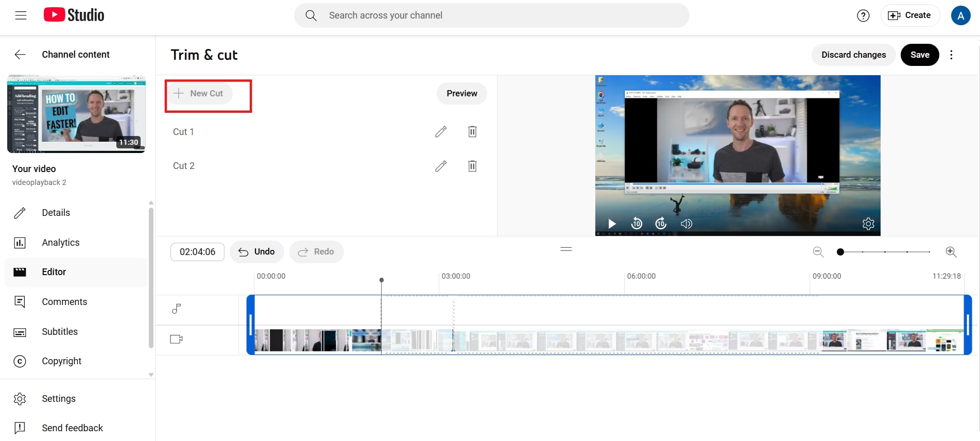Click the player volume speaker icon

[x=686, y=224]
